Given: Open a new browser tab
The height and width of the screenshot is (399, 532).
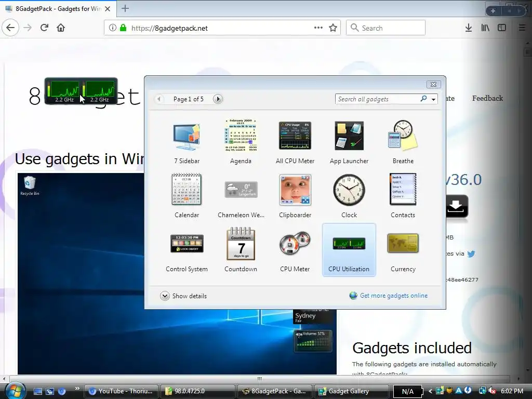Looking at the screenshot, I should [x=125, y=8].
